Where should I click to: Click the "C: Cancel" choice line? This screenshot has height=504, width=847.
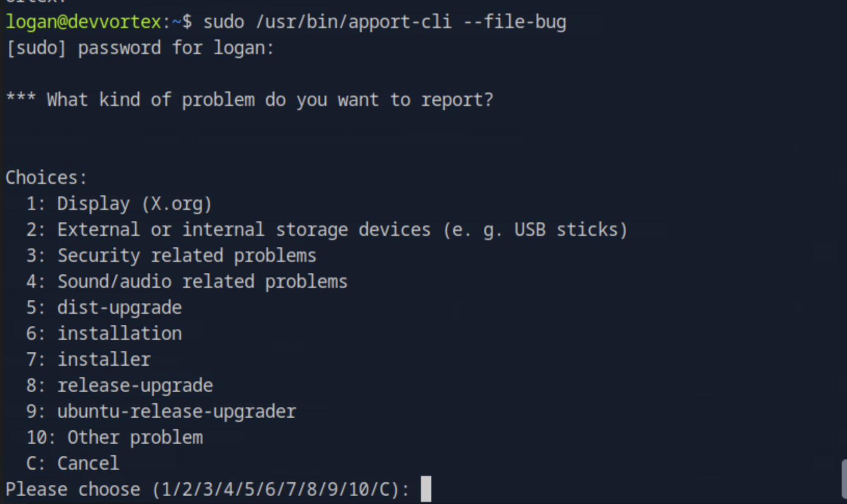[x=73, y=463]
